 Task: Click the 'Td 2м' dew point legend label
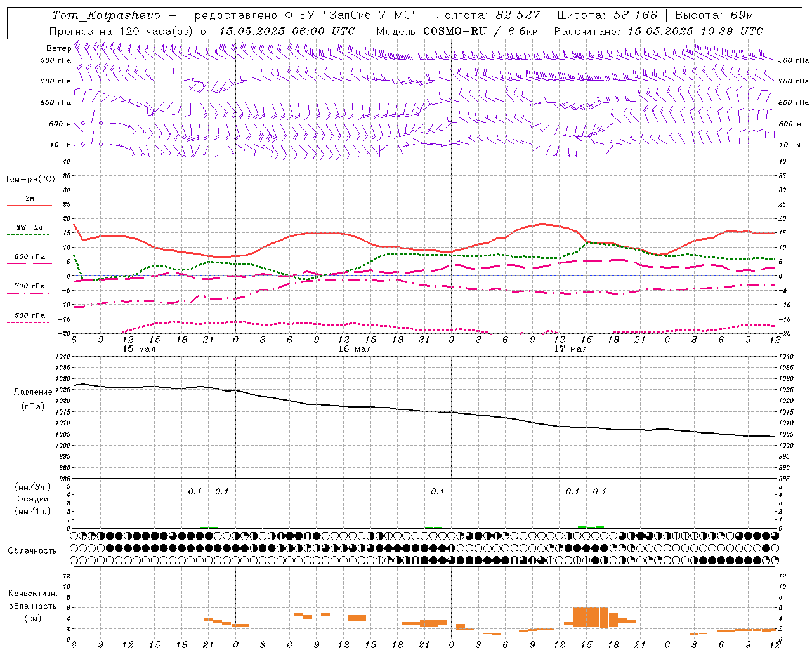coord(30,227)
